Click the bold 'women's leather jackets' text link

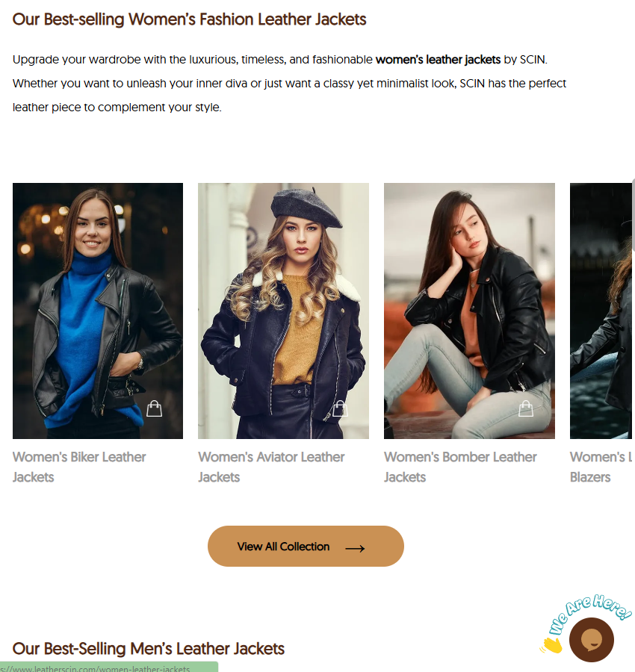[438, 59]
